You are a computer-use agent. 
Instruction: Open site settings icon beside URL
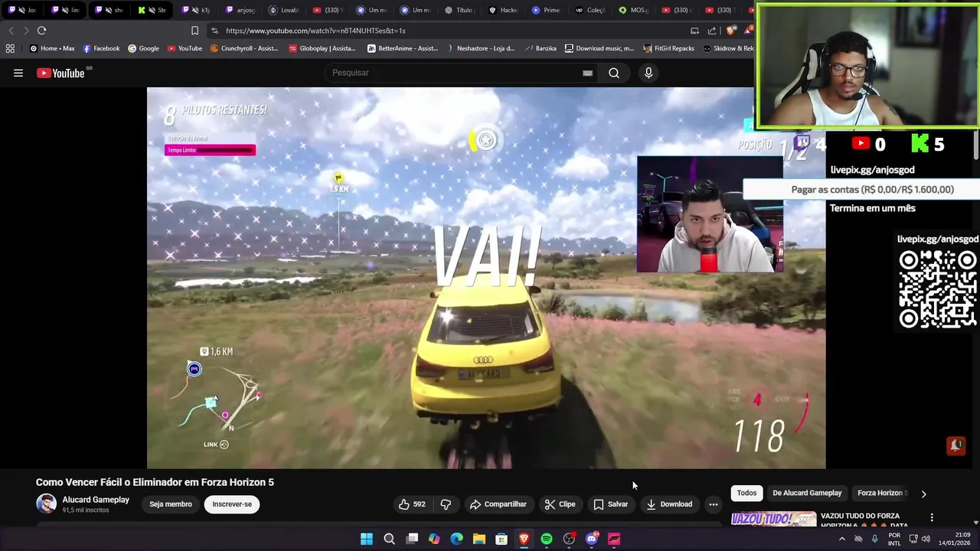pyautogui.click(x=214, y=31)
